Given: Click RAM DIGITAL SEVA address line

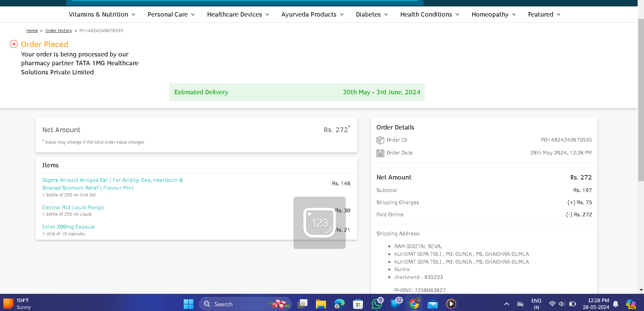Looking at the screenshot, I should click(418, 246).
